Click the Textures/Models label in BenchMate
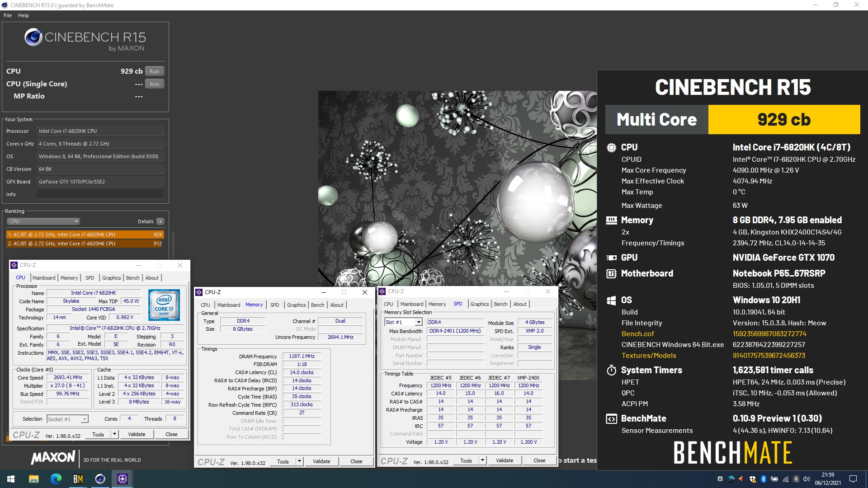The width and height of the screenshot is (868, 488). (649, 356)
